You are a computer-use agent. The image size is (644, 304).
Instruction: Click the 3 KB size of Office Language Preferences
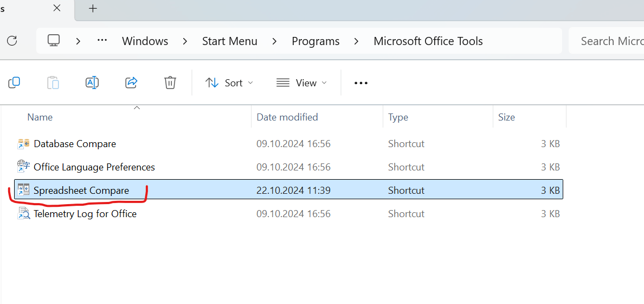pos(550,167)
